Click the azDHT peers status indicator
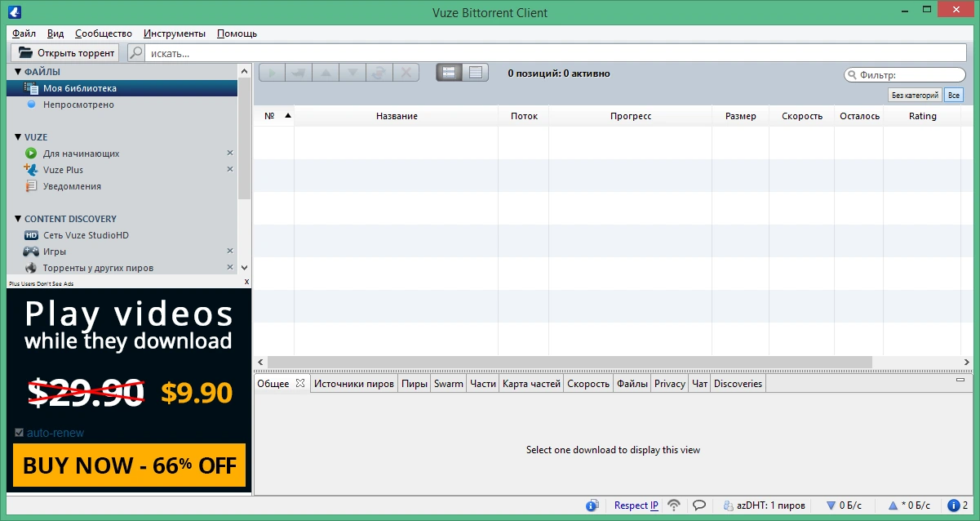980x521 pixels. [x=764, y=505]
